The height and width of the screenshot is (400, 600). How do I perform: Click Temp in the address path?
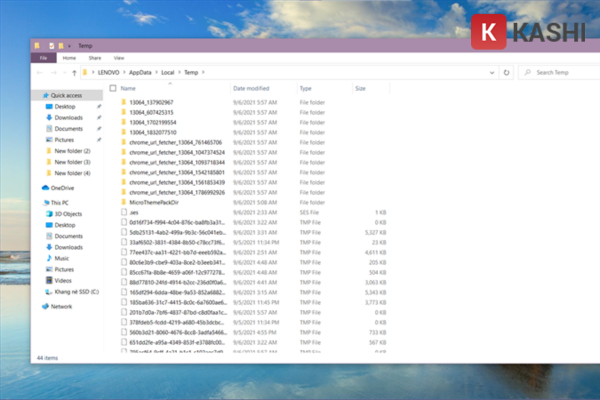point(191,72)
